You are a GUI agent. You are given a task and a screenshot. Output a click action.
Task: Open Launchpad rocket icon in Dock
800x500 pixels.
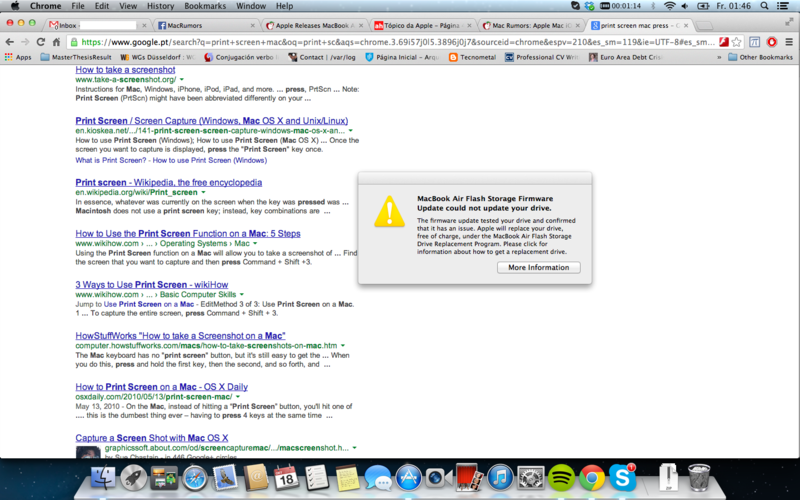point(133,478)
